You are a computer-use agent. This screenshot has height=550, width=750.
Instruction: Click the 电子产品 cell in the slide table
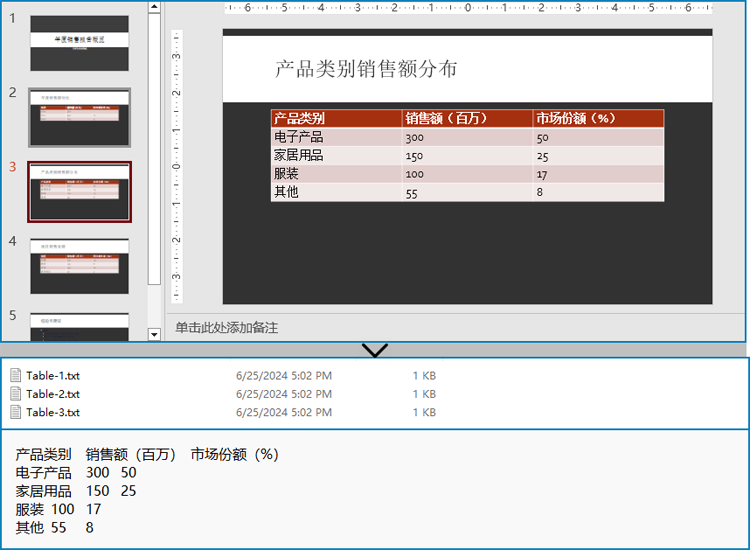point(336,137)
